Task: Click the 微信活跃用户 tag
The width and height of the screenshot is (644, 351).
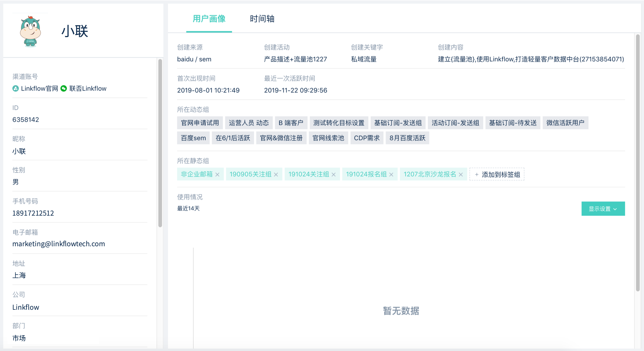Action: 565,123
